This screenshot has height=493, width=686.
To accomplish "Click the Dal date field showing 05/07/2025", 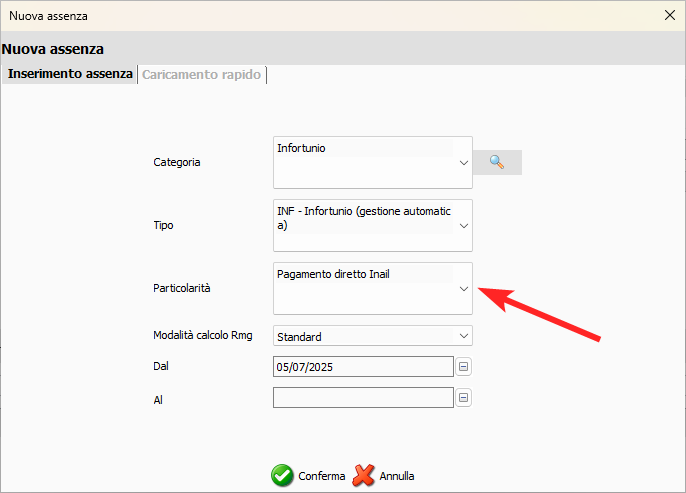I will [362, 367].
